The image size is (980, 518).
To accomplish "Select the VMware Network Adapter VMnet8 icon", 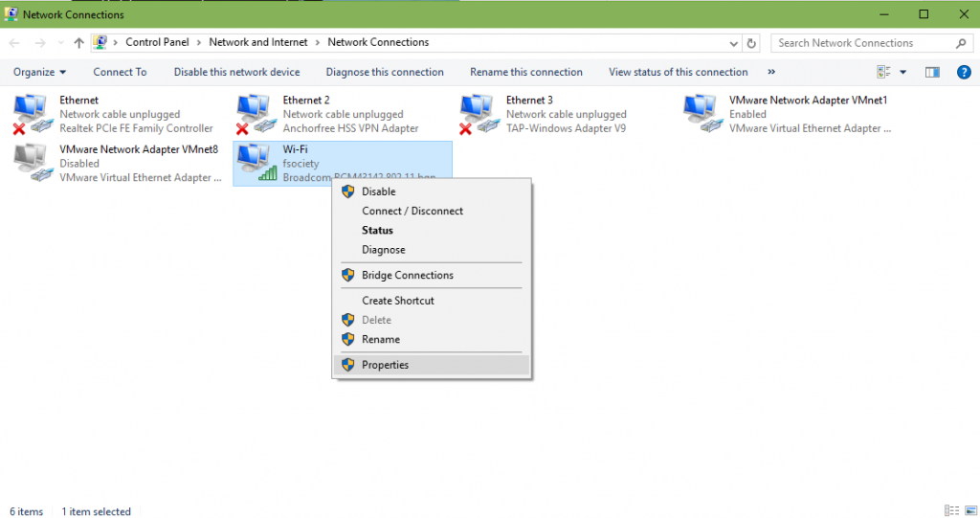I will click(33, 164).
